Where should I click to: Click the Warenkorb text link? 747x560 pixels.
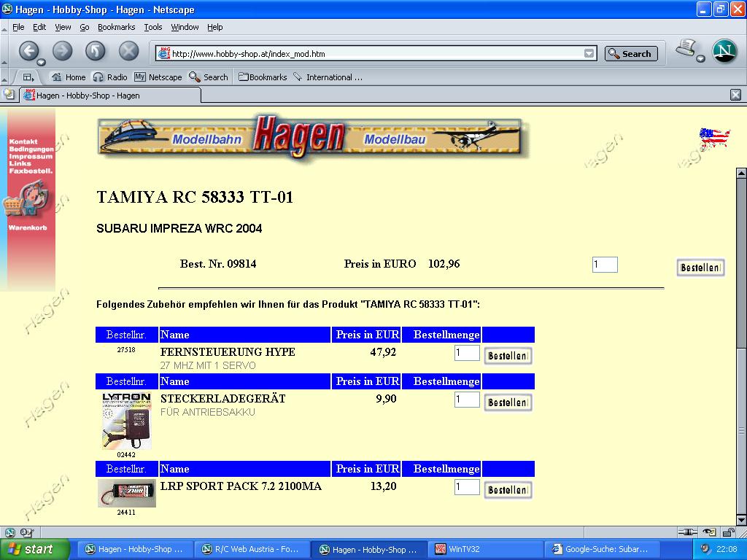[x=28, y=227]
